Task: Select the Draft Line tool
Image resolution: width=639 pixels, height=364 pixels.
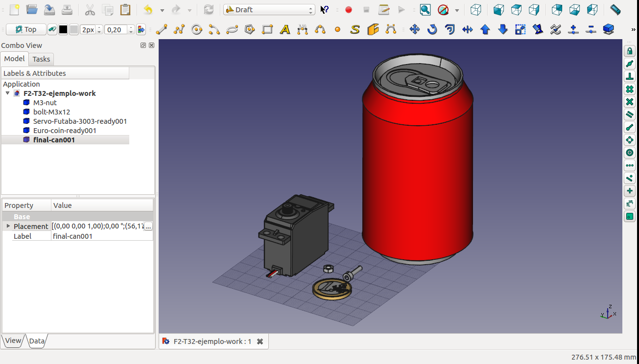Action: [x=161, y=30]
